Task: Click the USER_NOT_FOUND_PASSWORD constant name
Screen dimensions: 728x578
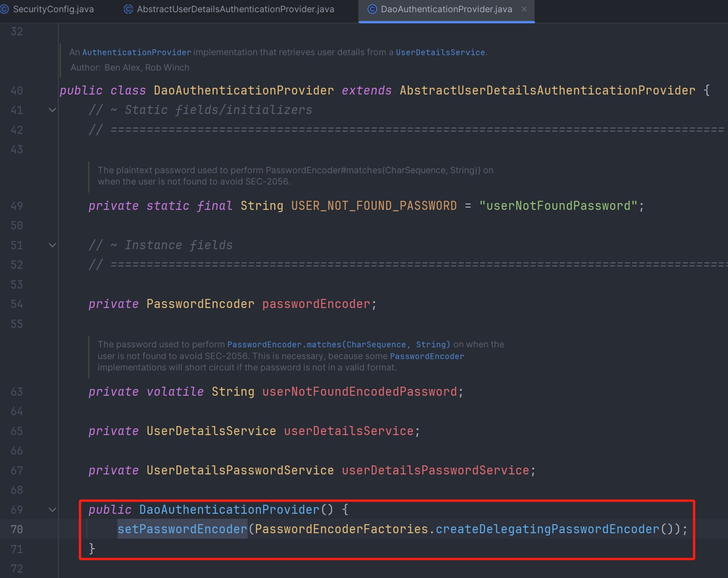Action: point(374,206)
